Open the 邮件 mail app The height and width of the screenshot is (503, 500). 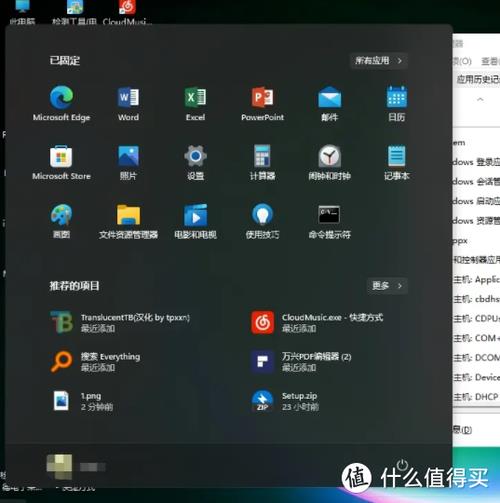329,103
